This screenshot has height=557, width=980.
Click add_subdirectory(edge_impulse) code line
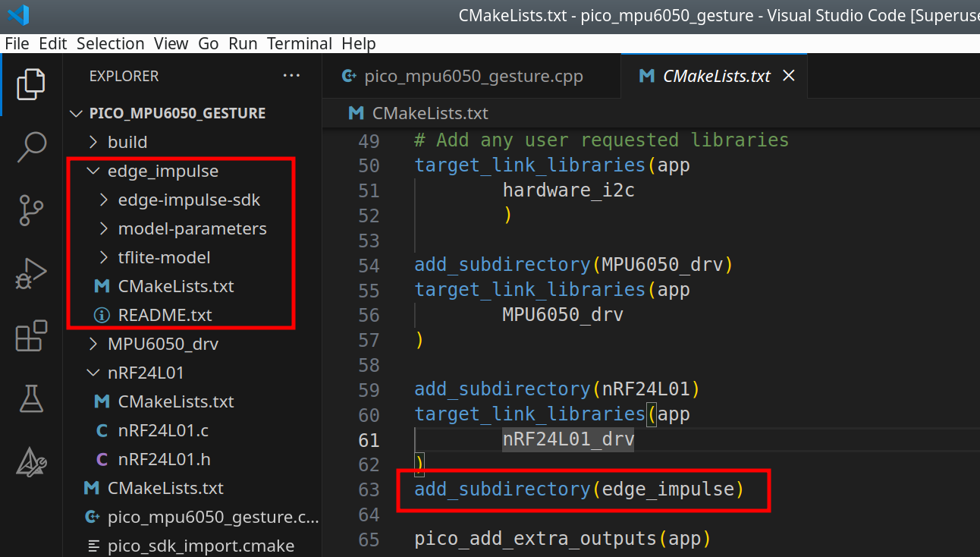click(x=580, y=489)
